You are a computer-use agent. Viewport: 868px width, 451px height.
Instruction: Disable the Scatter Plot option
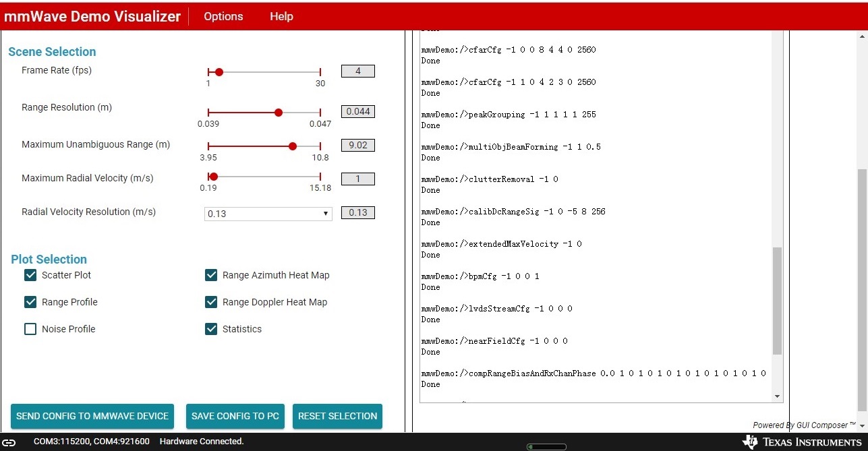point(30,275)
